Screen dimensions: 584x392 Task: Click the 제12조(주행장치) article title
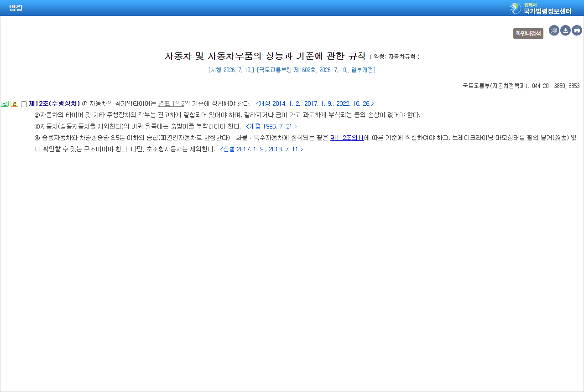[x=54, y=103]
